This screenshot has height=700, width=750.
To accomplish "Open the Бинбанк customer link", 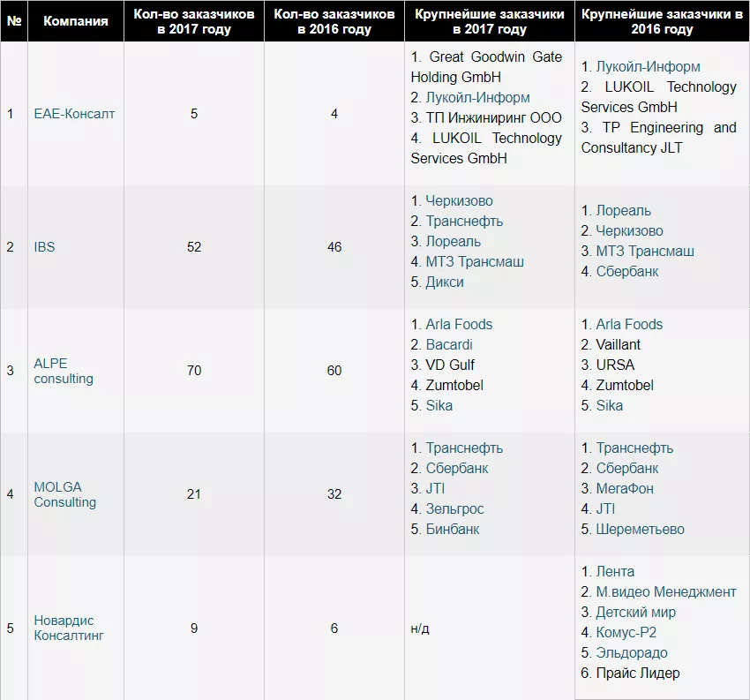I will [452, 530].
